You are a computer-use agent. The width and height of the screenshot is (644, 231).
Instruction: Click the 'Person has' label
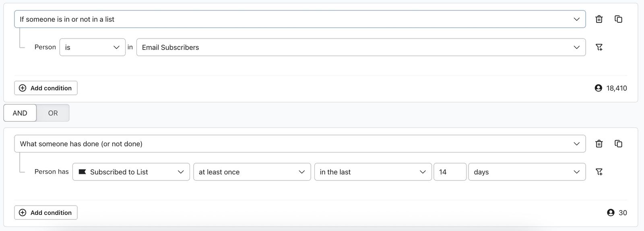(52, 172)
